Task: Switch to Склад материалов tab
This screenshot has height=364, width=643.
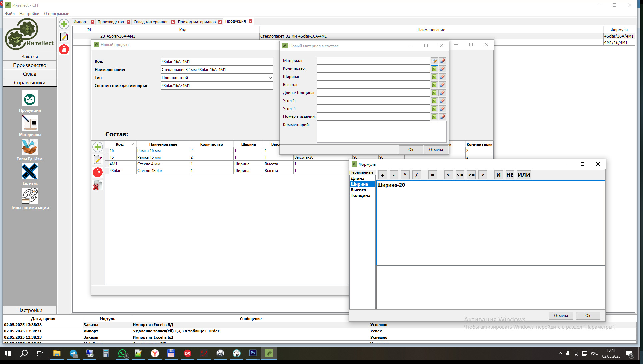Action: (151, 22)
